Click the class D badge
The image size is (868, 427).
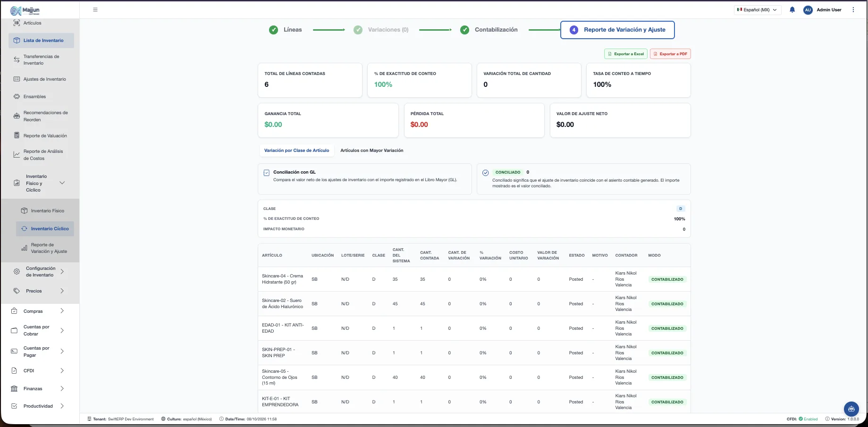pyautogui.click(x=680, y=209)
